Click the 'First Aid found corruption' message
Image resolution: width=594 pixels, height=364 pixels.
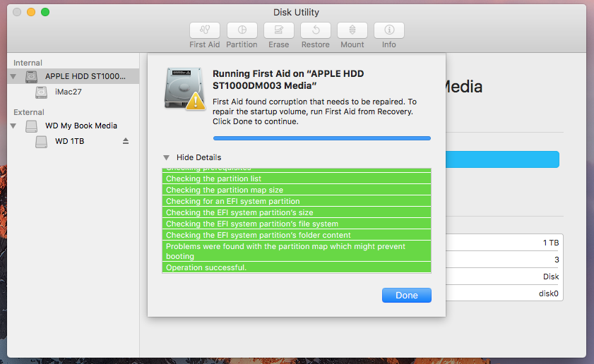[x=314, y=111]
